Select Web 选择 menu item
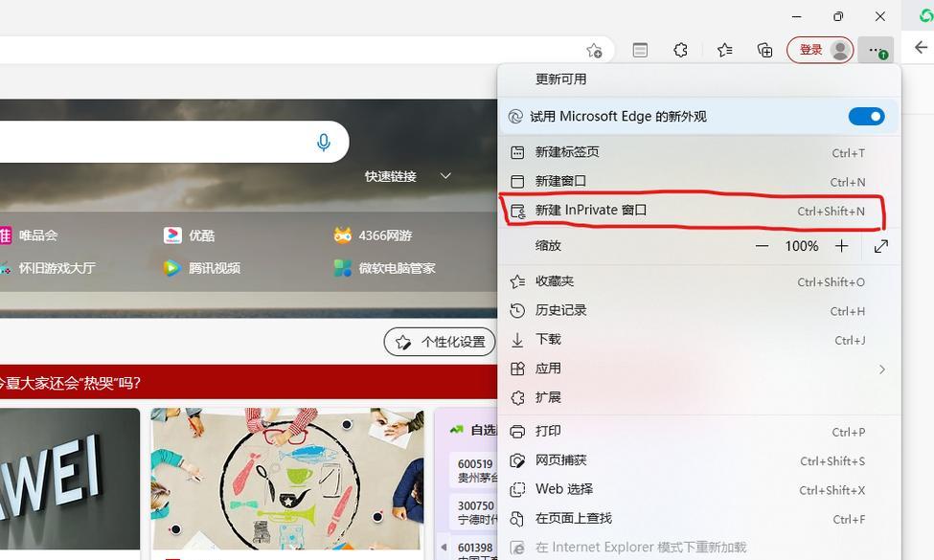Screen dimensions: 934x560 699,490
